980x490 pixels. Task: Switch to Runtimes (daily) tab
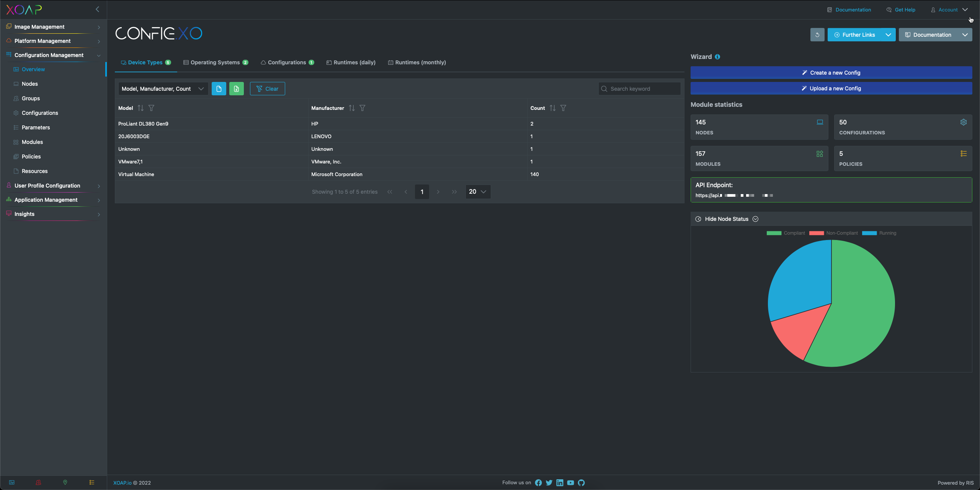pos(351,62)
